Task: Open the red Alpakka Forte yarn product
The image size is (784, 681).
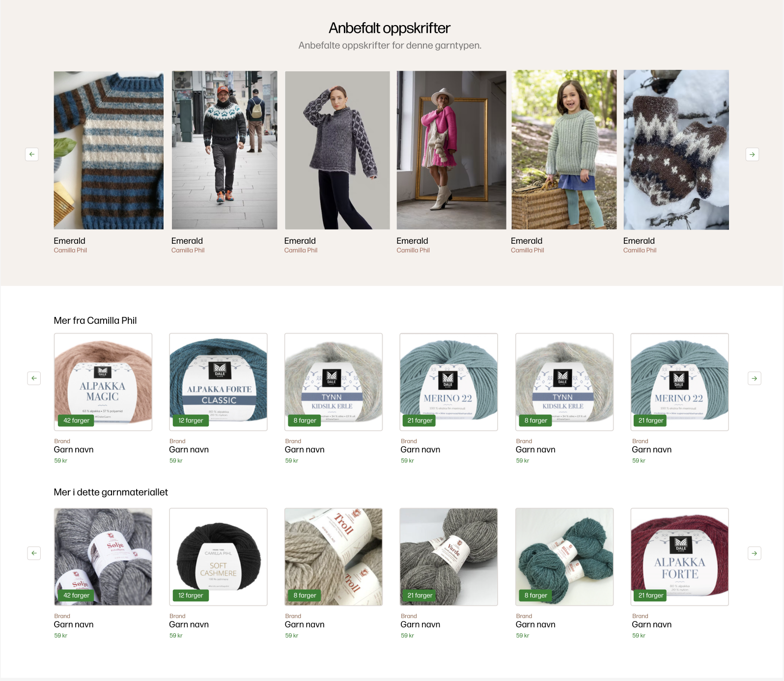Action: coord(680,557)
